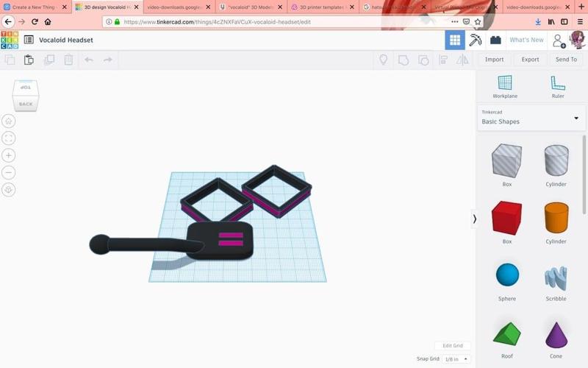The height and width of the screenshot is (368, 588).
Task: Click the Zoom out minus button
Action: click(x=9, y=173)
